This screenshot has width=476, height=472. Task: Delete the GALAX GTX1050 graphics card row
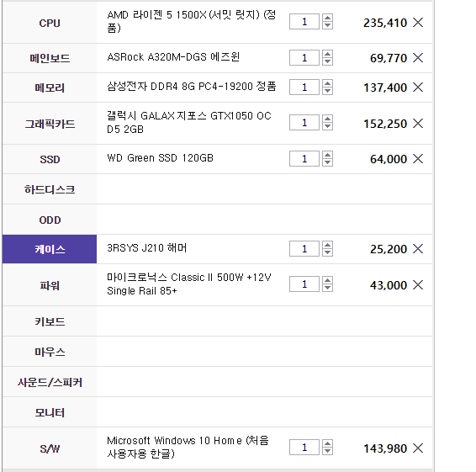tap(418, 124)
